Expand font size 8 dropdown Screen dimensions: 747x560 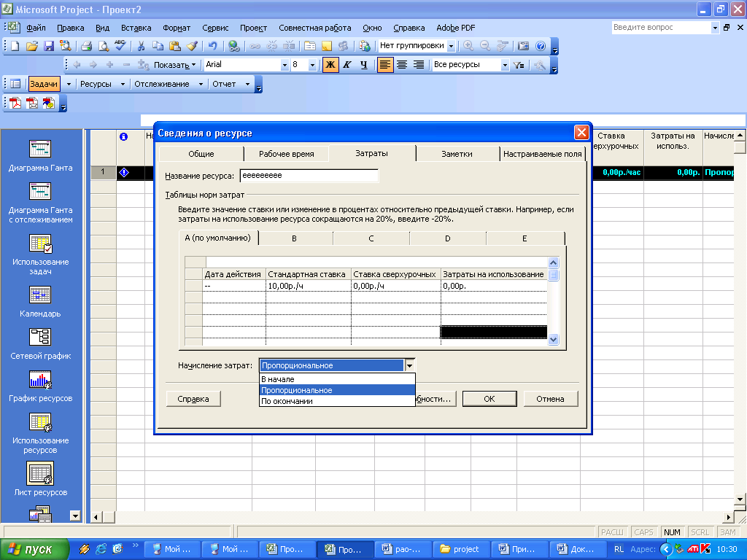pyautogui.click(x=312, y=65)
